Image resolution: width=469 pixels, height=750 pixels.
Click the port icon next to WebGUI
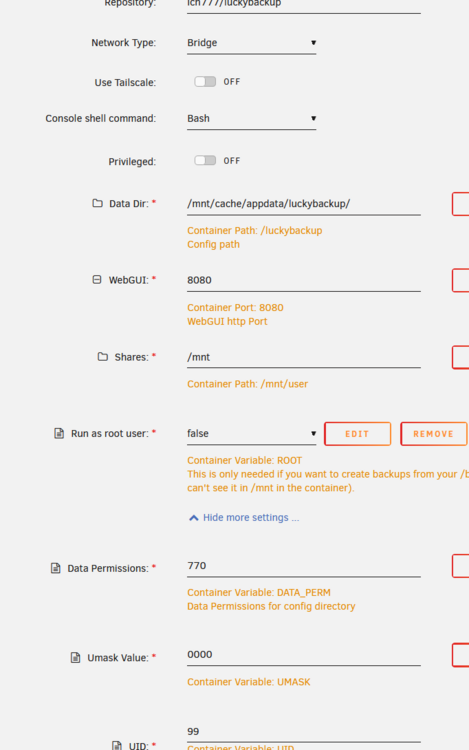click(97, 280)
